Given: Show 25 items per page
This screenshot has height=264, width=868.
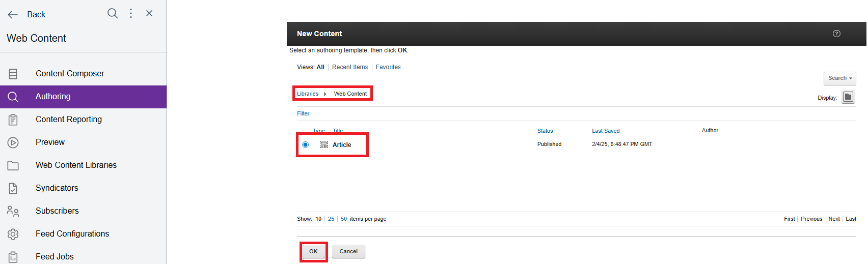Looking at the screenshot, I should click(x=331, y=219).
